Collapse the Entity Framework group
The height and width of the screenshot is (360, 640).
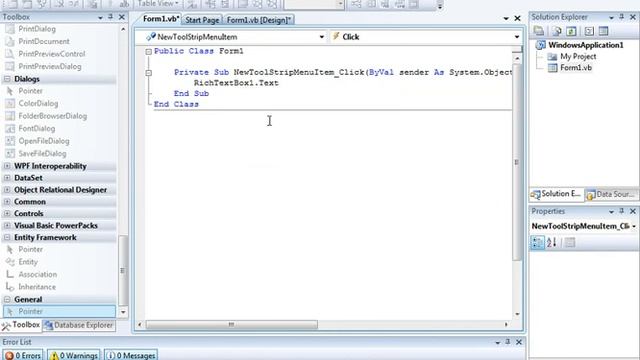pyautogui.click(x=7, y=237)
